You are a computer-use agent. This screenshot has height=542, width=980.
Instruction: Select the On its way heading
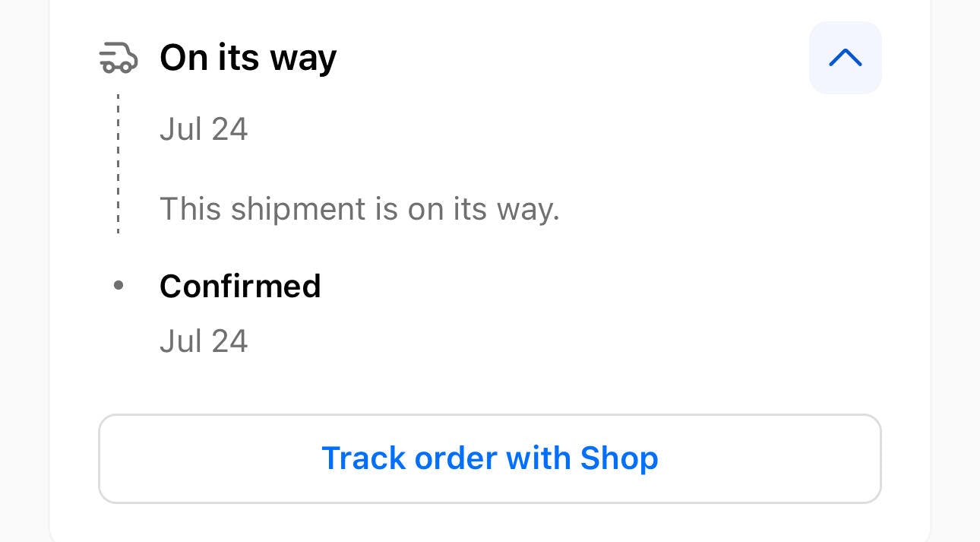click(248, 58)
